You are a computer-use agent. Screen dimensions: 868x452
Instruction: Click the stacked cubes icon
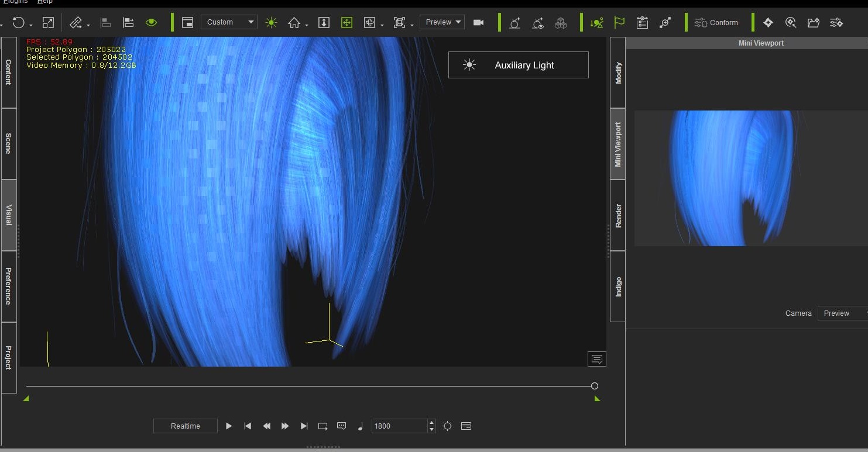pos(561,22)
